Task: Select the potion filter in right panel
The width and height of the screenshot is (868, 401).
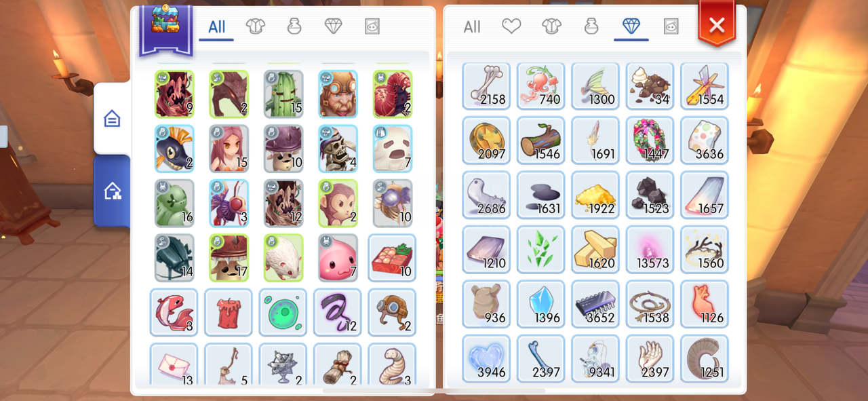Action: click(x=591, y=26)
